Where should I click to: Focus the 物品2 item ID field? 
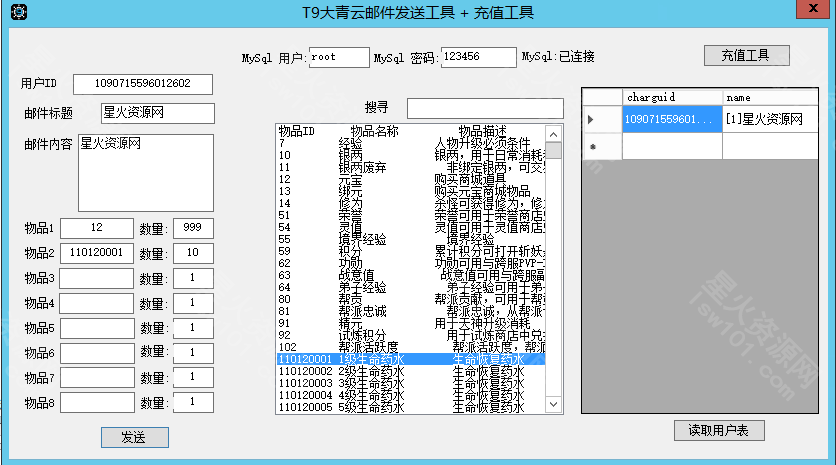tap(97, 253)
